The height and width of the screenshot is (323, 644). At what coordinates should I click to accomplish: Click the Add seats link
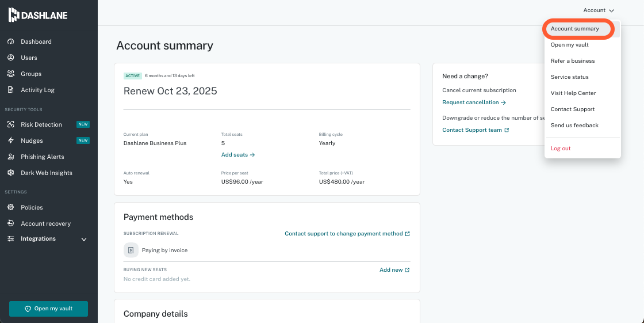click(237, 155)
